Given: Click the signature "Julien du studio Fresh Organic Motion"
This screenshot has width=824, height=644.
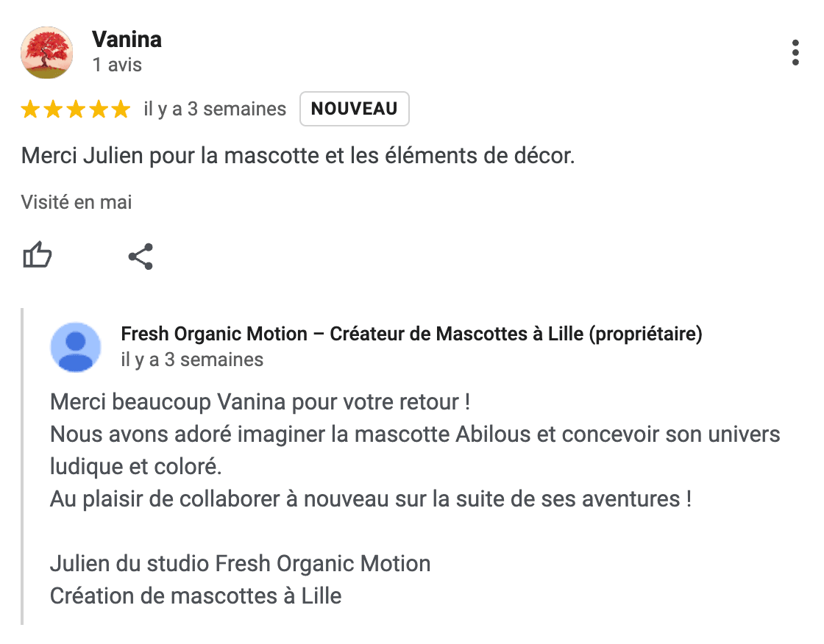Looking at the screenshot, I should (240, 564).
